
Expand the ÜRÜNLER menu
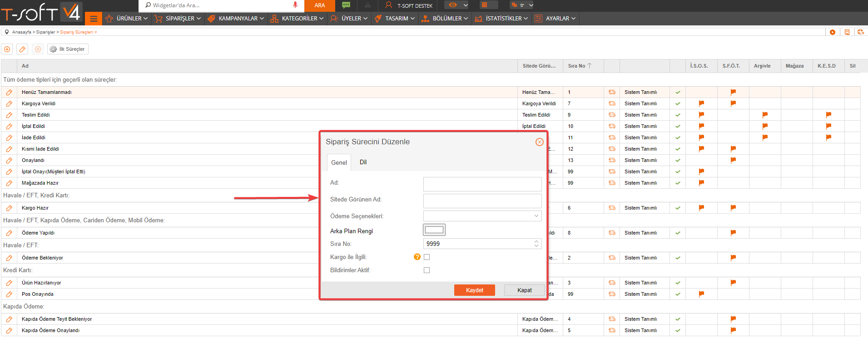[x=127, y=19]
